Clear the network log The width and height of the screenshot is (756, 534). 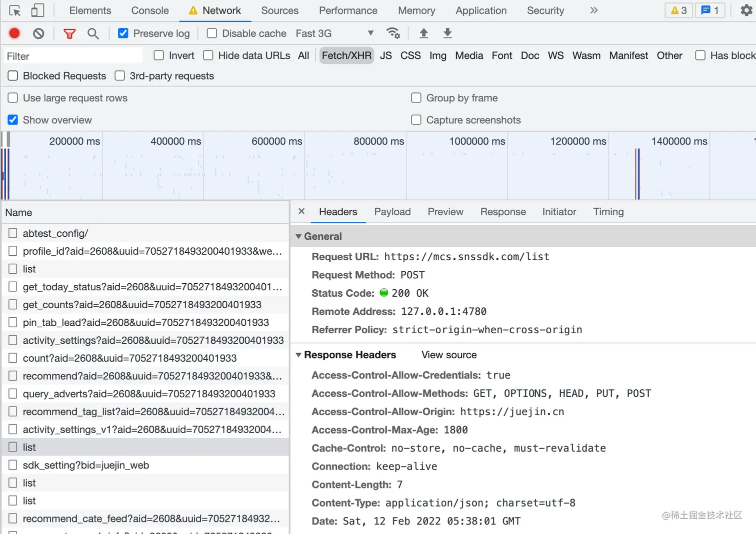[38, 33]
